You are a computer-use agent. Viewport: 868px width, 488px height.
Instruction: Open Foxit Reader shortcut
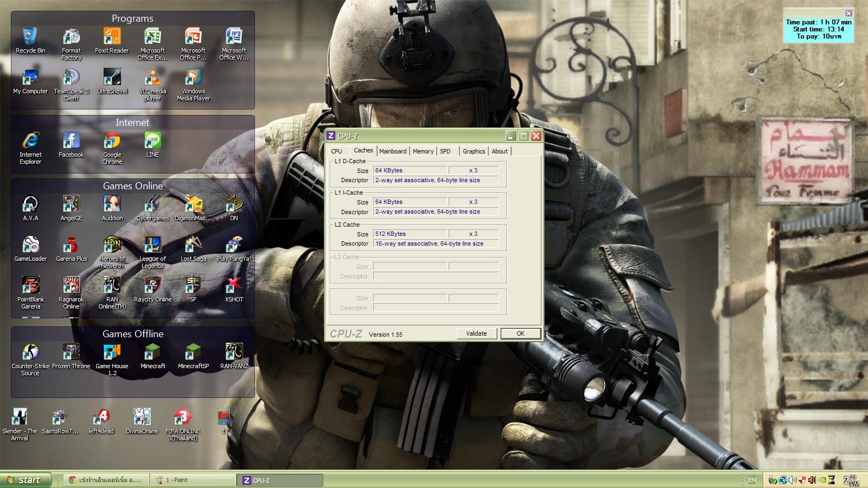(x=112, y=41)
